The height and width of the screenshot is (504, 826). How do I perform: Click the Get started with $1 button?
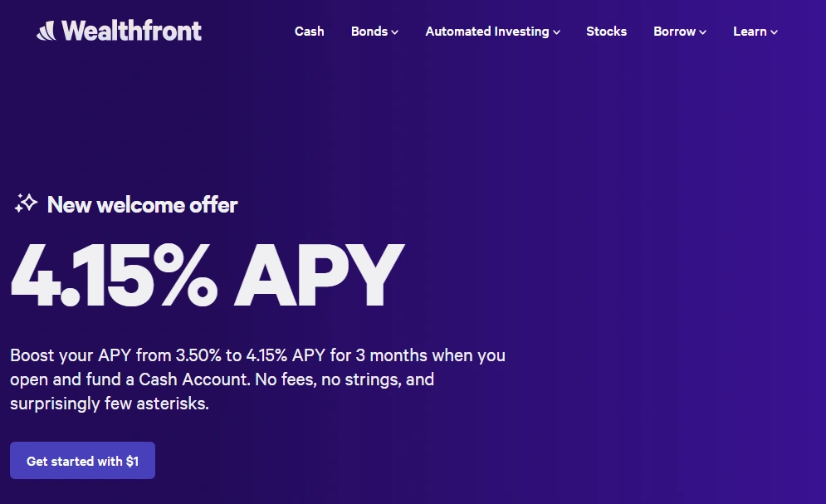click(82, 460)
